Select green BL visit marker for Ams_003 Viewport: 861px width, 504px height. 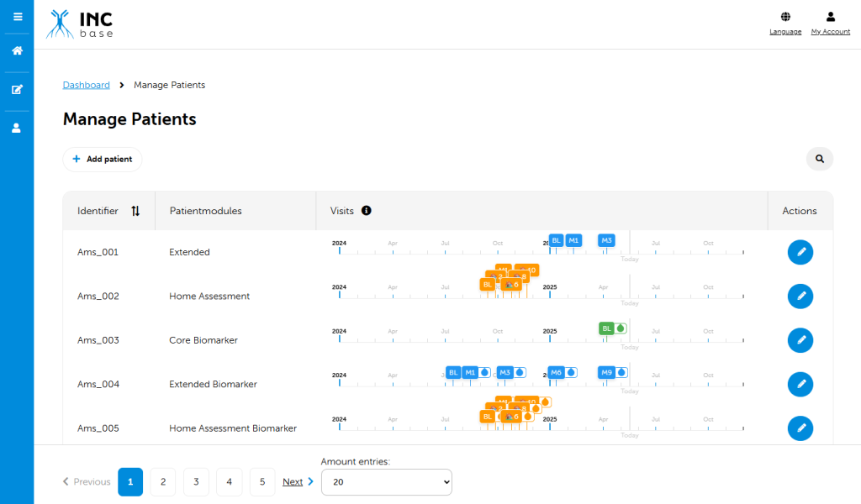(x=607, y=328)
